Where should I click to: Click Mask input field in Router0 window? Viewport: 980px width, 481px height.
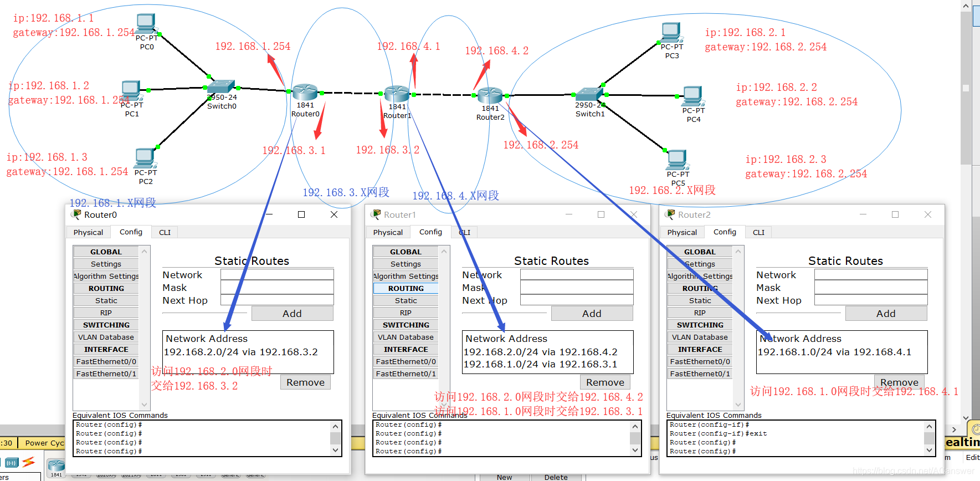tap(277, 287)
